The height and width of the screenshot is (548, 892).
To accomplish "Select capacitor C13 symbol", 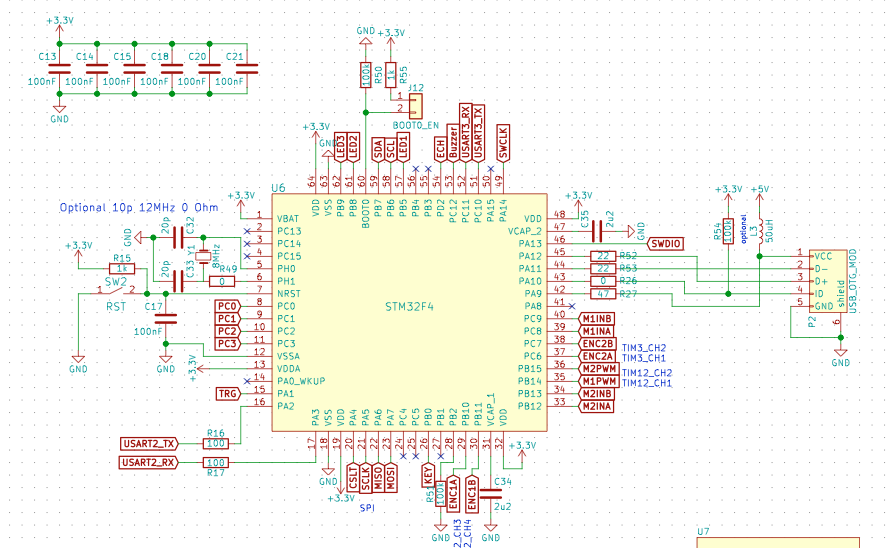I will click(x=59, y=69).
